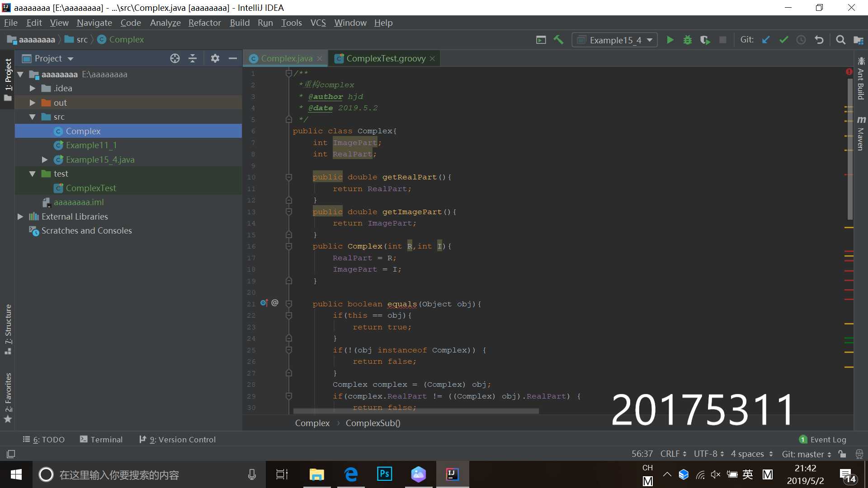Click the Build project hammer icon
The height and width of the screenshot is (488, 868).
(558, 40)
